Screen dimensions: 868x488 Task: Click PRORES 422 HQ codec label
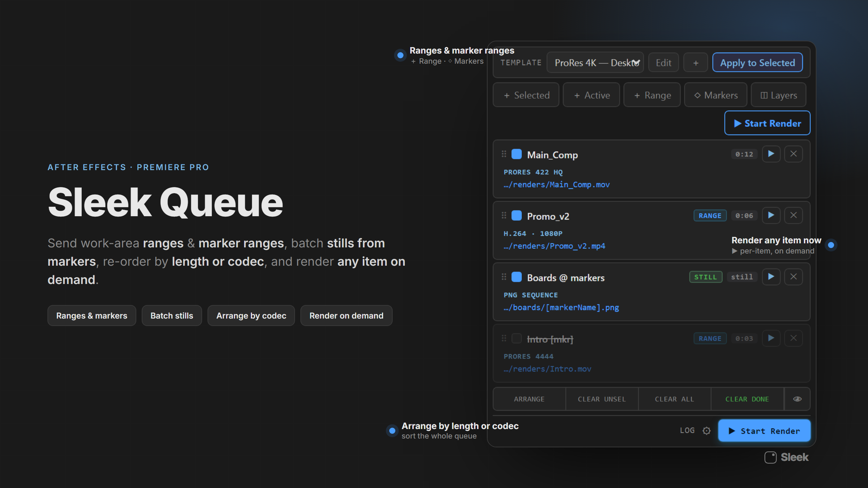pyautogui.click(x=533, y=172)
